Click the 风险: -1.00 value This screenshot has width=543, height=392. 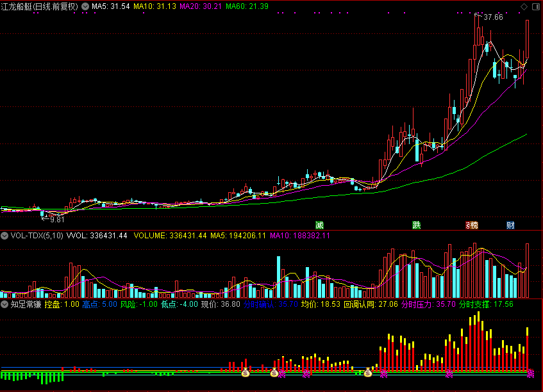139,304
